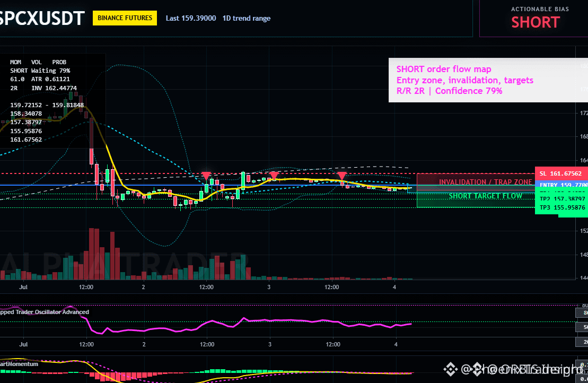
Task: Click the 161.67562 level in stats panel
Action: pos(26,140)
